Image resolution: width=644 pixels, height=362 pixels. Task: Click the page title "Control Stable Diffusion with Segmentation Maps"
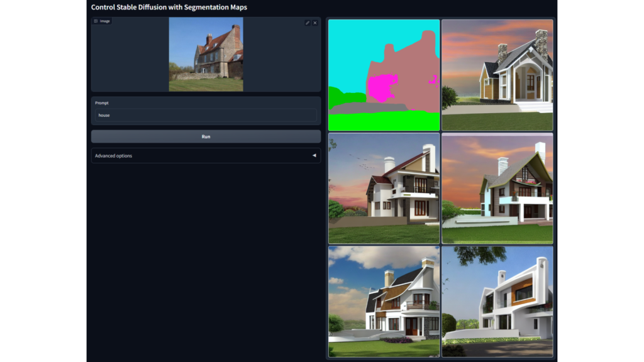coord(169,8)
